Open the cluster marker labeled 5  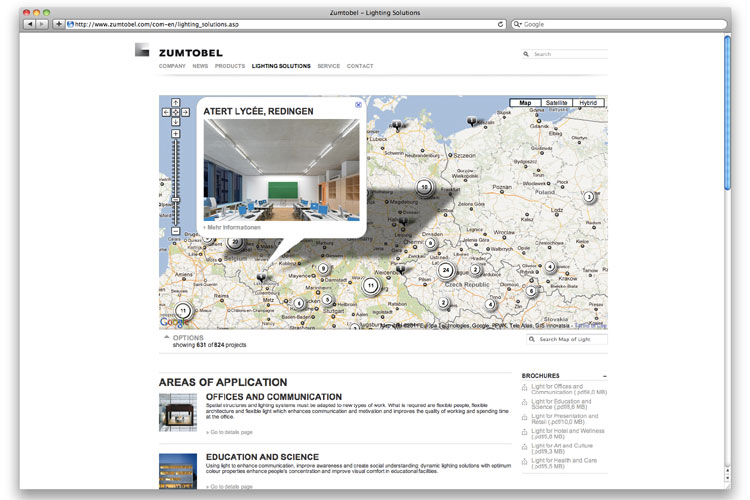click(327, 300)
